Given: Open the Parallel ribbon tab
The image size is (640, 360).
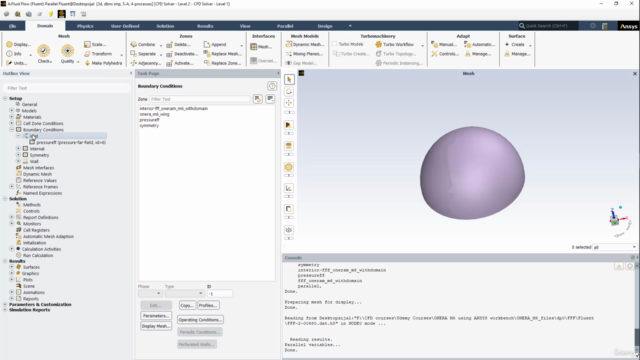Looking at the screenshot, I should 285,26.
